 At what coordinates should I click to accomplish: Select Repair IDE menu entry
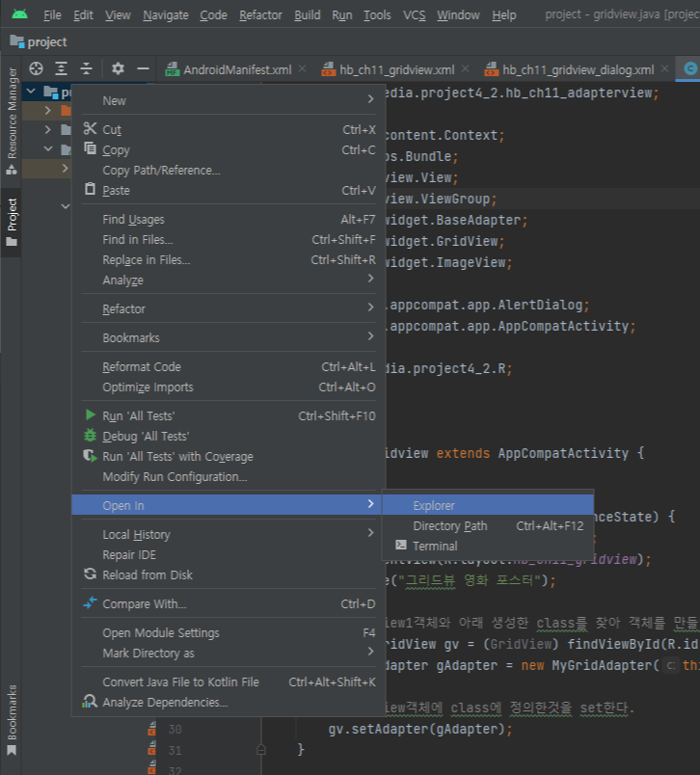coord(229,555)
